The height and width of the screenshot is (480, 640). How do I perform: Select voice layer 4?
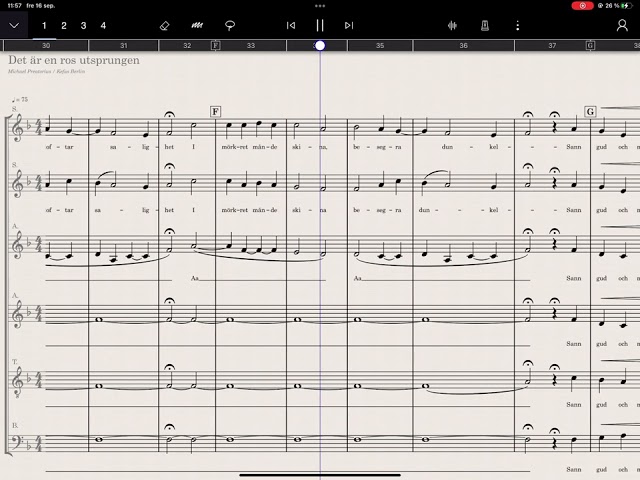pyautogui.click(x=103, y=26)
